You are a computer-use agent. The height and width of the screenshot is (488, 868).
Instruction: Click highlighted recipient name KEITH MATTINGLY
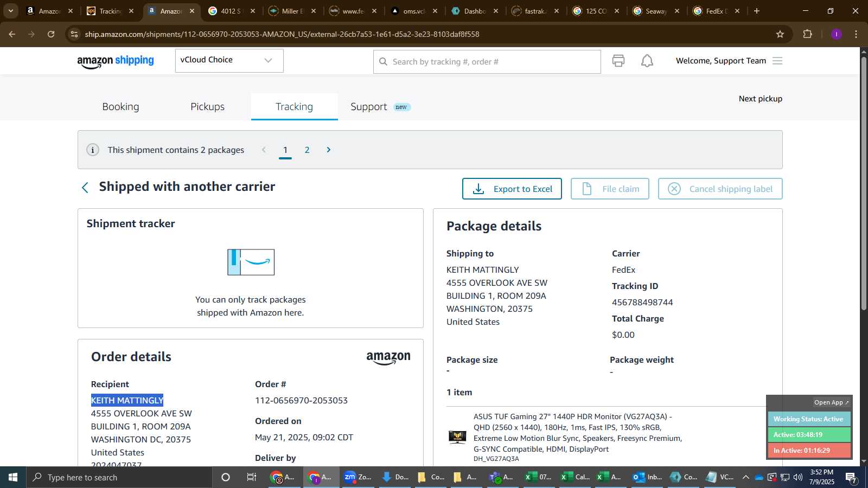127,400
